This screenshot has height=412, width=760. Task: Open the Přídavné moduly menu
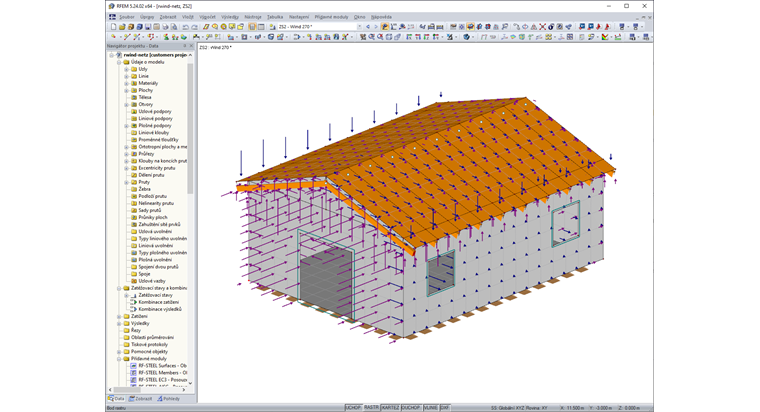[x=331, y=17]
